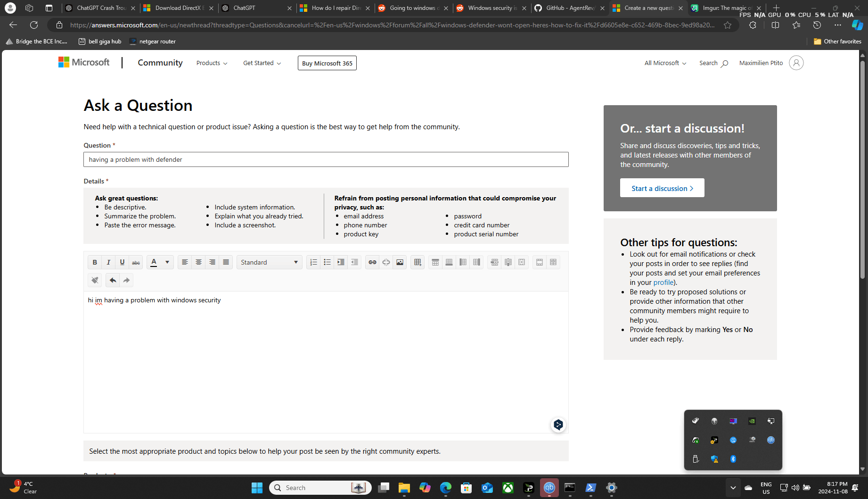The width and height of the screenshot is (868, 499).
Task: Open Maximilien Ptito account avatar
Action: pos(796,63)
